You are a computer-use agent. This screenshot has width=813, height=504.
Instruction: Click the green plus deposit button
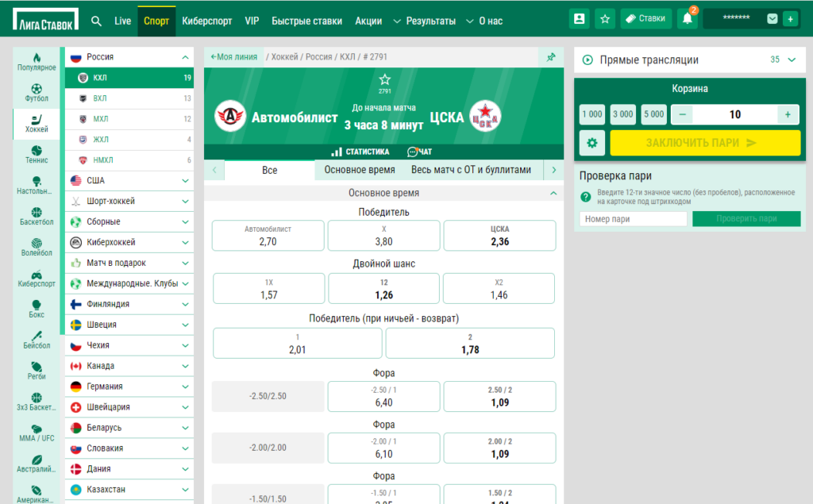click(x=790, y=19)
